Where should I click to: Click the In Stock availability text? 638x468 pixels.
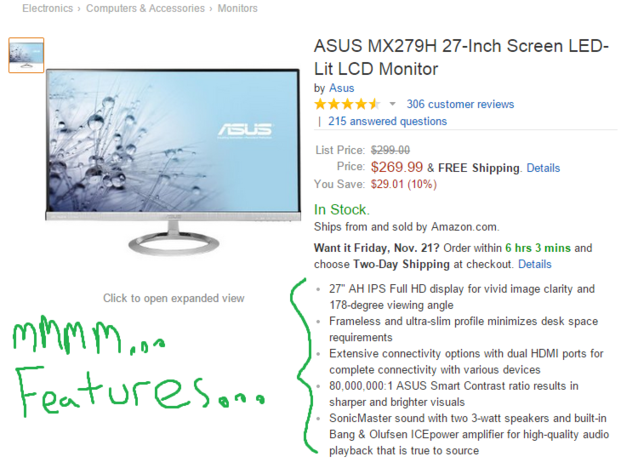click(342, 210)
